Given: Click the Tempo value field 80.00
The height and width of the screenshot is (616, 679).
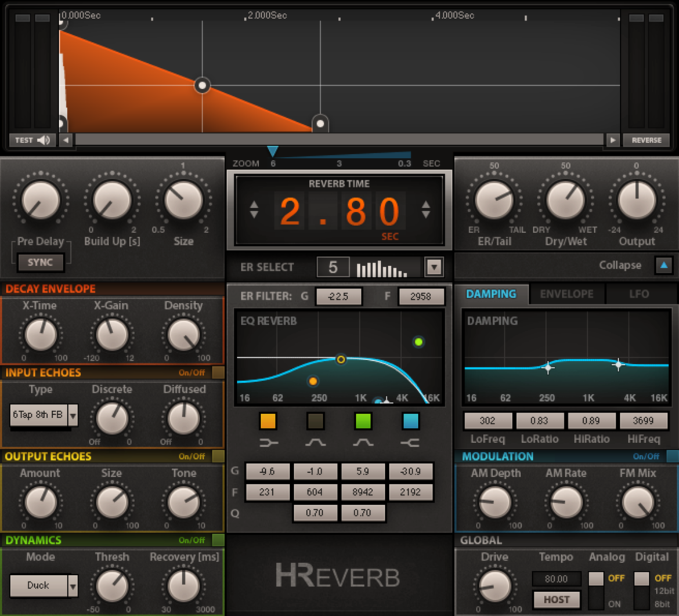Looking at the screenshot, I should (x=557, y=579).
